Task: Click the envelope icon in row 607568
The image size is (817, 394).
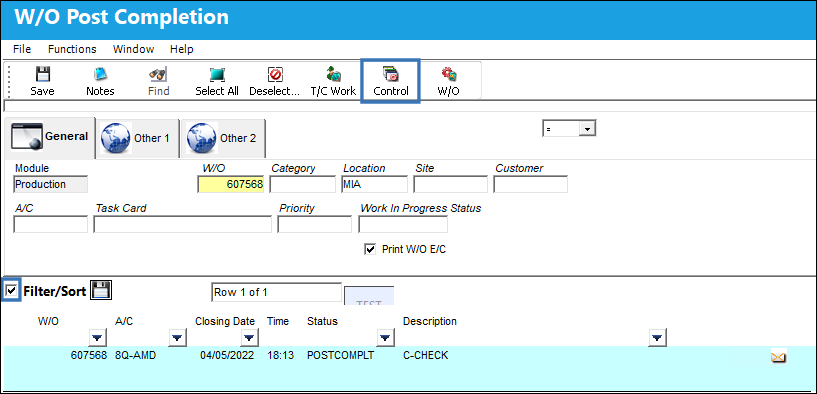Action: [x=778, y=357]
